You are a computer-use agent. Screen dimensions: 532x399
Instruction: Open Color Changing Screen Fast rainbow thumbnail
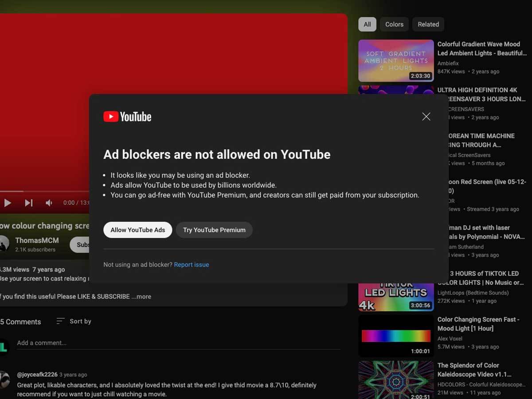point(396,336)
